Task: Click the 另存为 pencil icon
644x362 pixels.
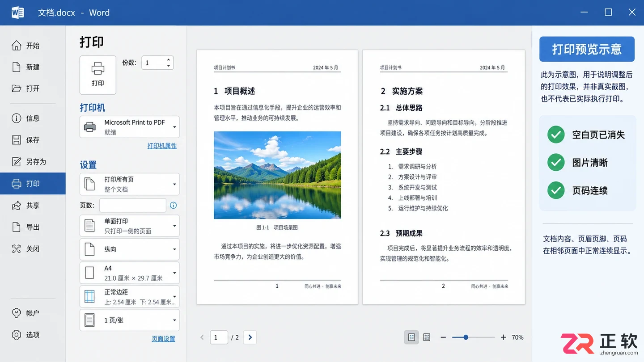Action: pyautogui.click(x=17, y=162)
